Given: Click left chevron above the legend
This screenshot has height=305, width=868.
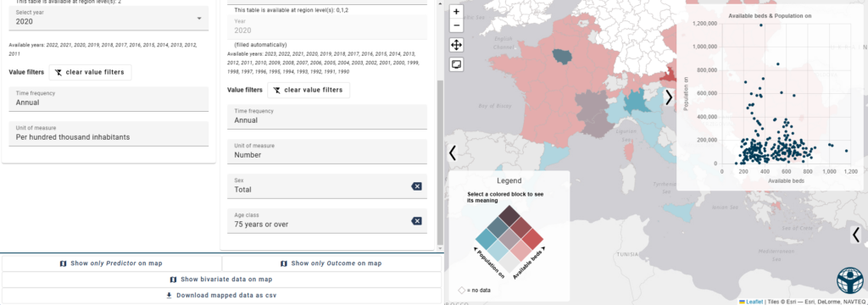Looking at the screenshot, I should pos(453,152).
